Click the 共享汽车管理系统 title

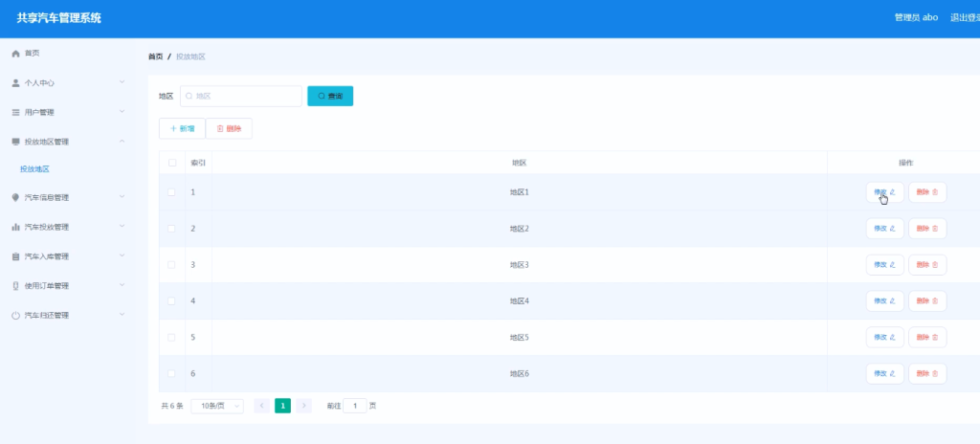58,18
